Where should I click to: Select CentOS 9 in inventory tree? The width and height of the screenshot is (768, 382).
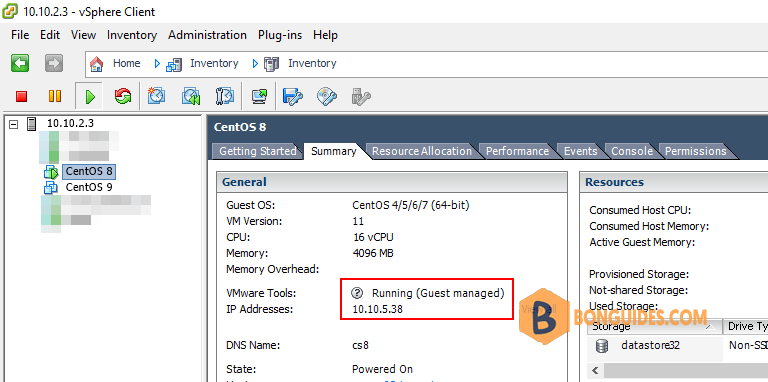coord(89,187)
